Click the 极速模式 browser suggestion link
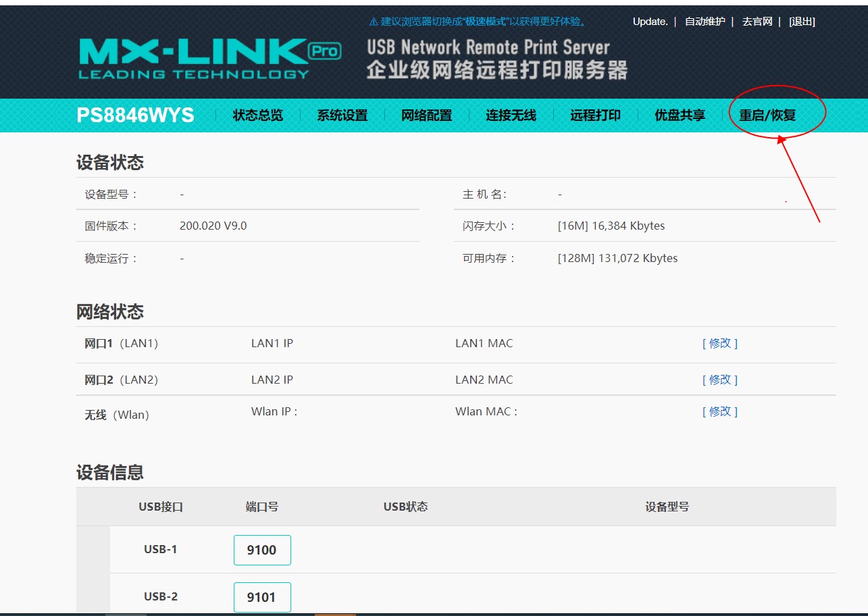The width and height of the screenshot is (868, 616). pyautogui.click(x=479, y=21)
